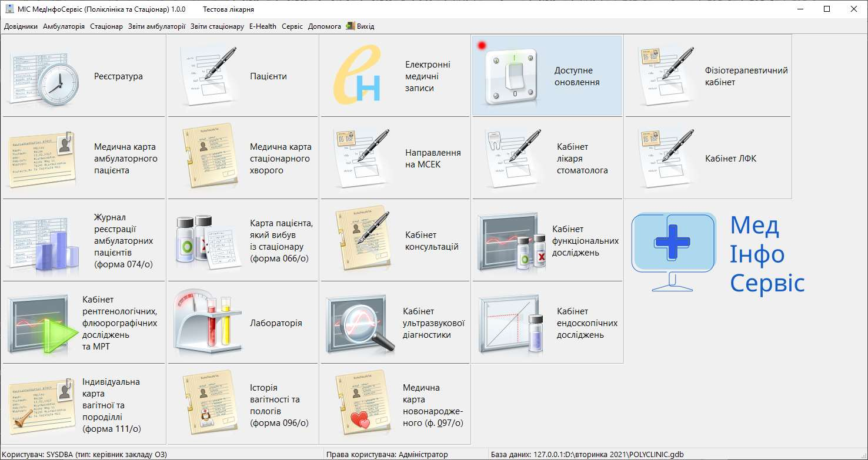Click the "Кабінет консультацій" tile label

[432, 241]
